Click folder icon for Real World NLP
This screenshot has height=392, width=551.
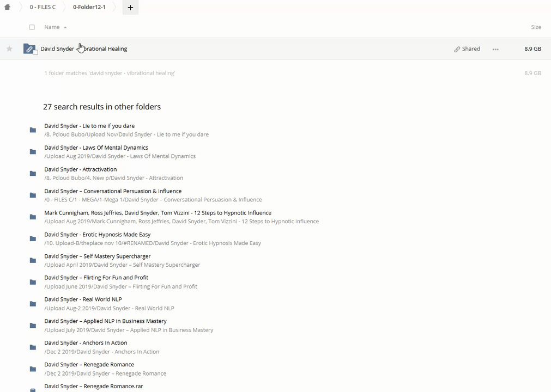pyautogui.click(x=33, y=304)
